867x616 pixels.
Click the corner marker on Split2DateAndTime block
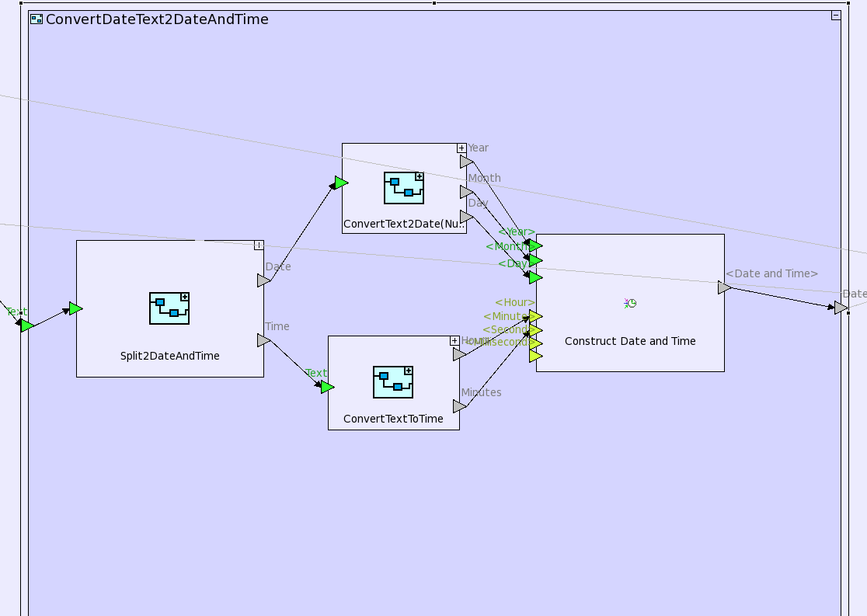(x=259, y=245)
